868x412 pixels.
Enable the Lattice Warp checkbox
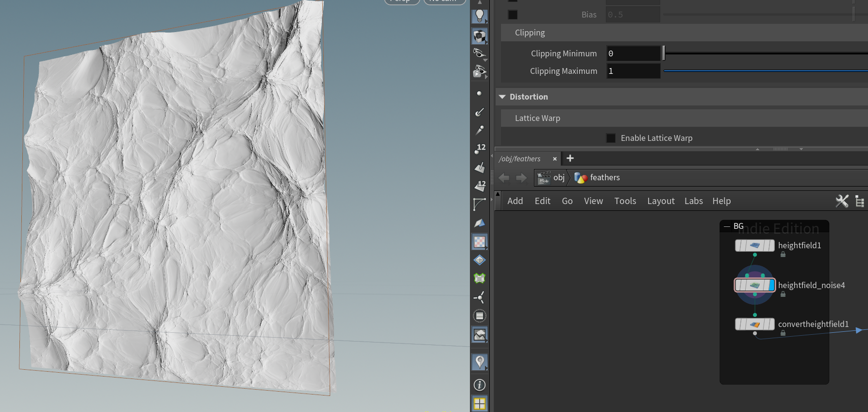[611, 138]
